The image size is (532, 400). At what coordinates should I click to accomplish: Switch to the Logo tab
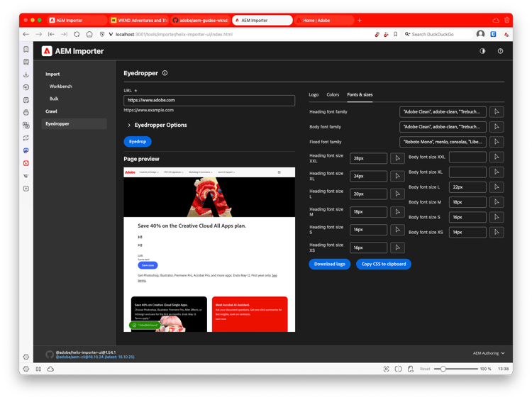coord(314,94)
